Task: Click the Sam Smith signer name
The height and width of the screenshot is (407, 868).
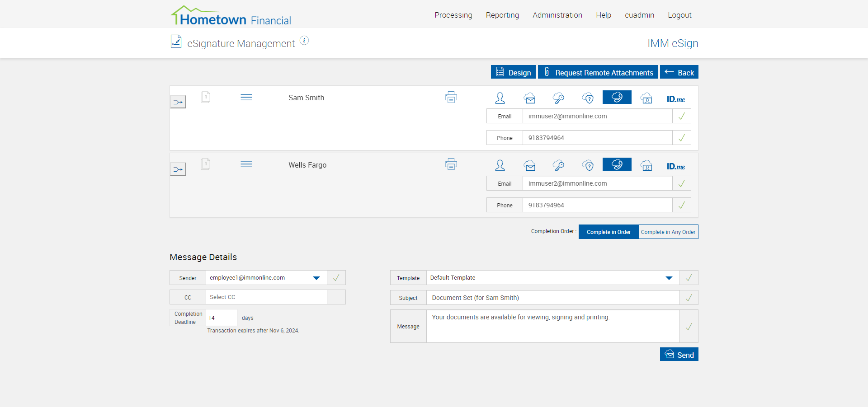Action: point(307,98)
